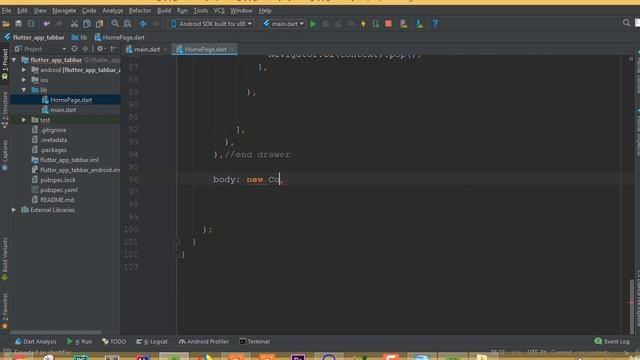Viewport: 640px width, 360px height.
Task: Open the SDK Manager icon
Action: point(419,24)
